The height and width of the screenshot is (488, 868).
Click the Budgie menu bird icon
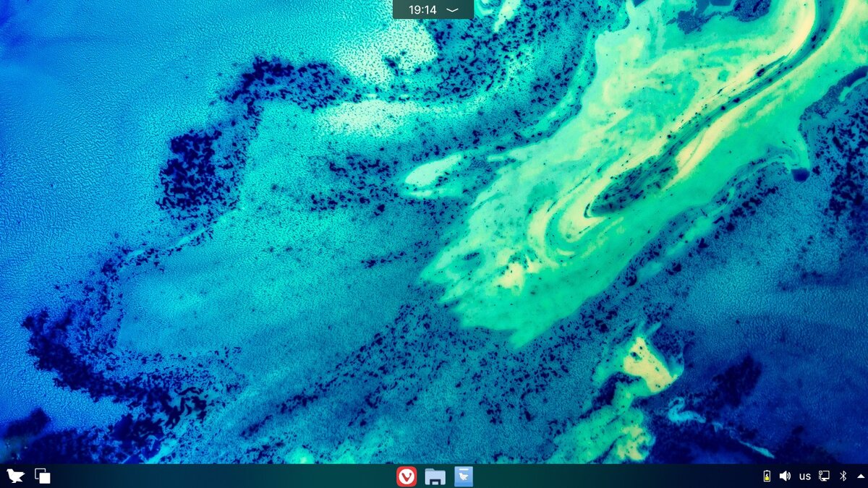click(14, 476)
